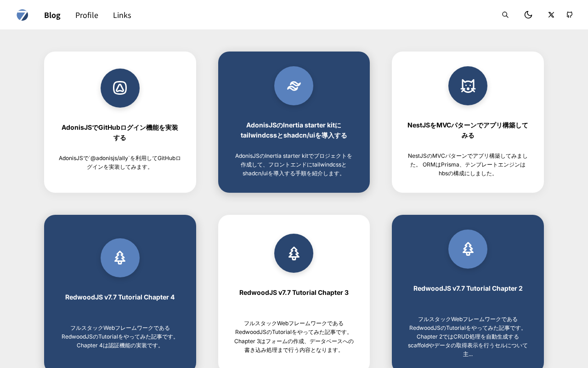Screen dimensions: 588x368
Task: Click the description about 'Chapter 3はフォームの作成'
Action: click(294, 337)
